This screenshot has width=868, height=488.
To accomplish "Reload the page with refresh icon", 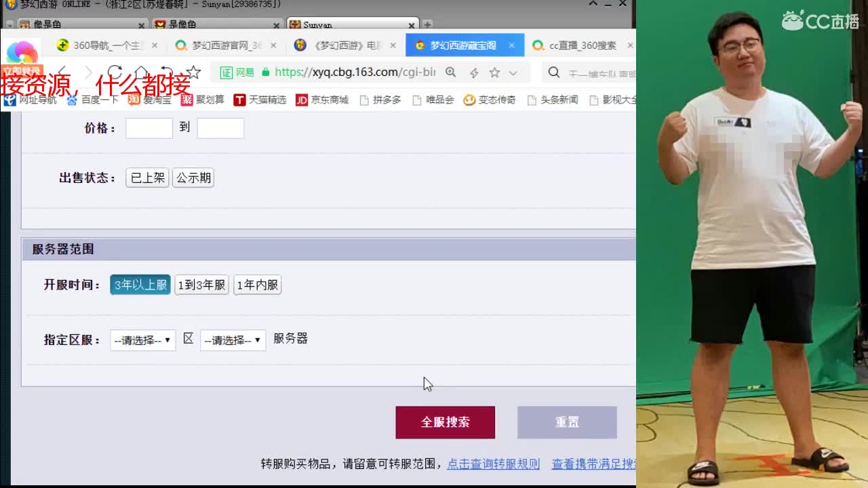I will tap(115, 72).
